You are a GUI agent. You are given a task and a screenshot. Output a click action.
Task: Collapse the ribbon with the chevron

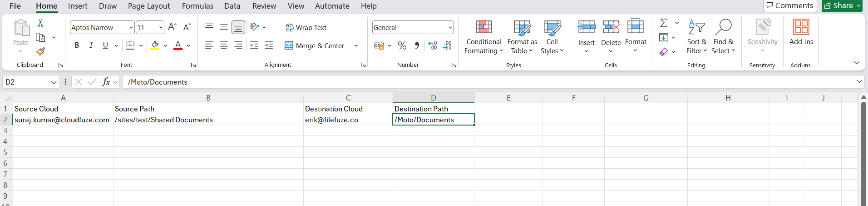(857, 63)
